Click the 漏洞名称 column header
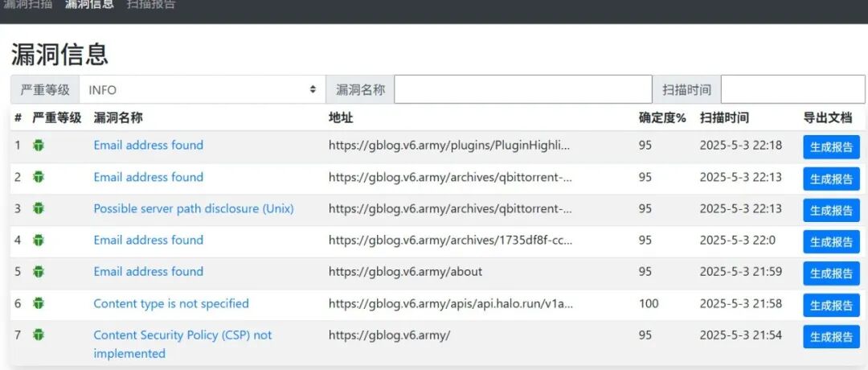The height and width of the screenshot is (370, 868). click(118, 117)
